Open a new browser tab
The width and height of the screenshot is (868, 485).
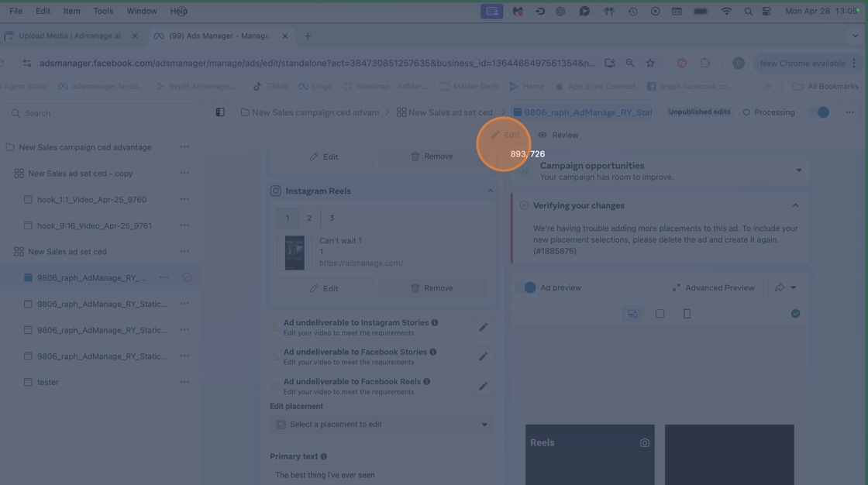click(x=307, y=36)
